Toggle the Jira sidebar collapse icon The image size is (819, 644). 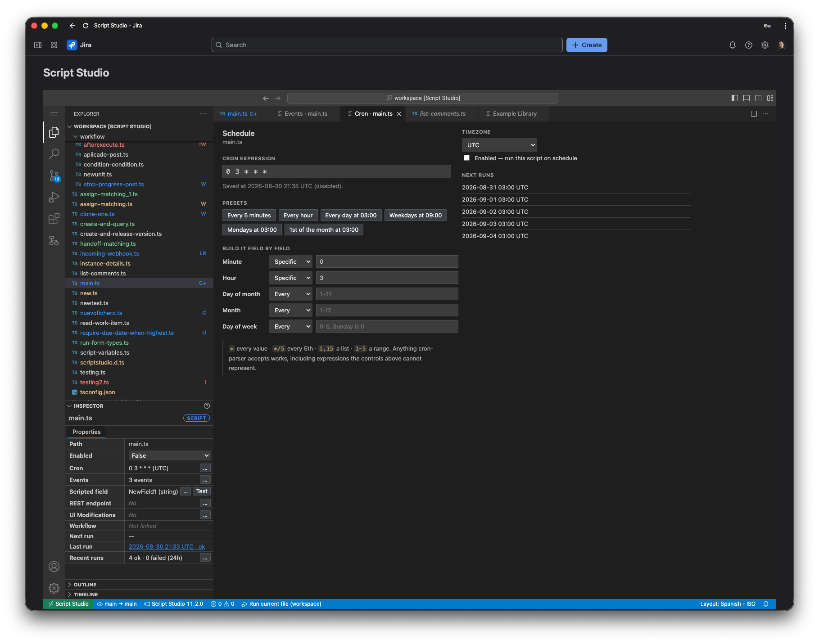click(38, 45)
